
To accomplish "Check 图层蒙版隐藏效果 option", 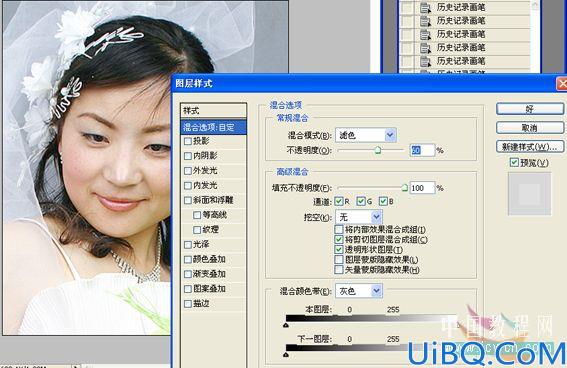I will point(339,260).
